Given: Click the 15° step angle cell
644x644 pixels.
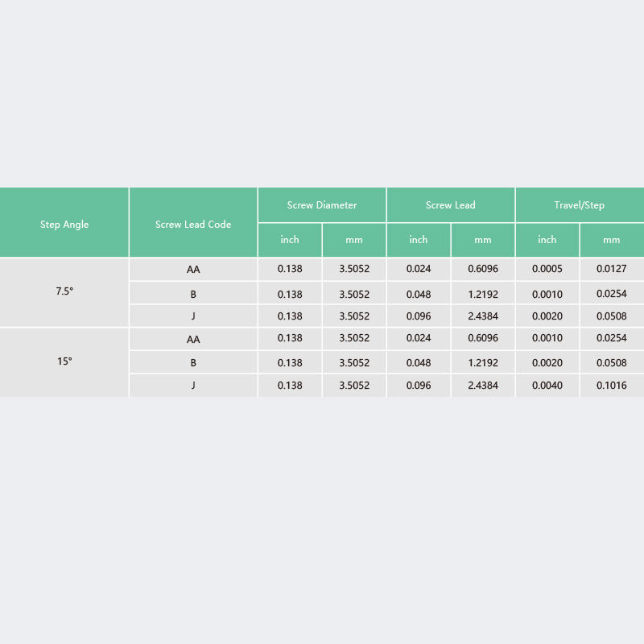Looking at the screenshot, I should coord(64,361).
